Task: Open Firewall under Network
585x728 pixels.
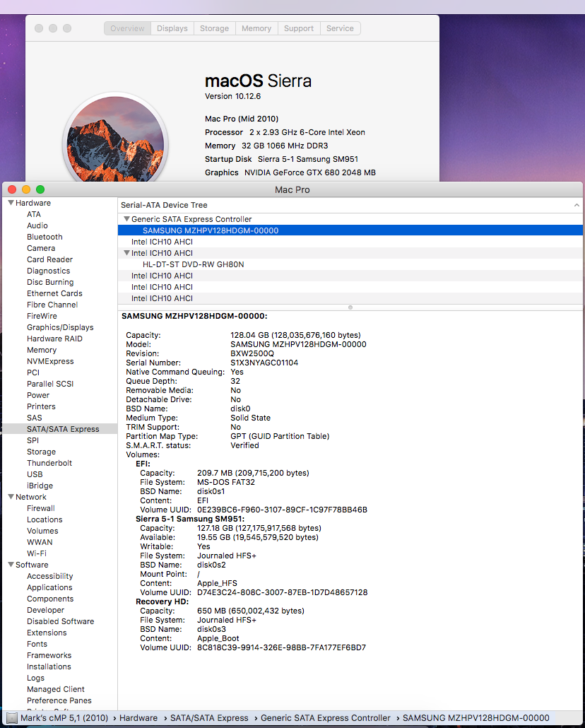Action: (x=41, y=508)
